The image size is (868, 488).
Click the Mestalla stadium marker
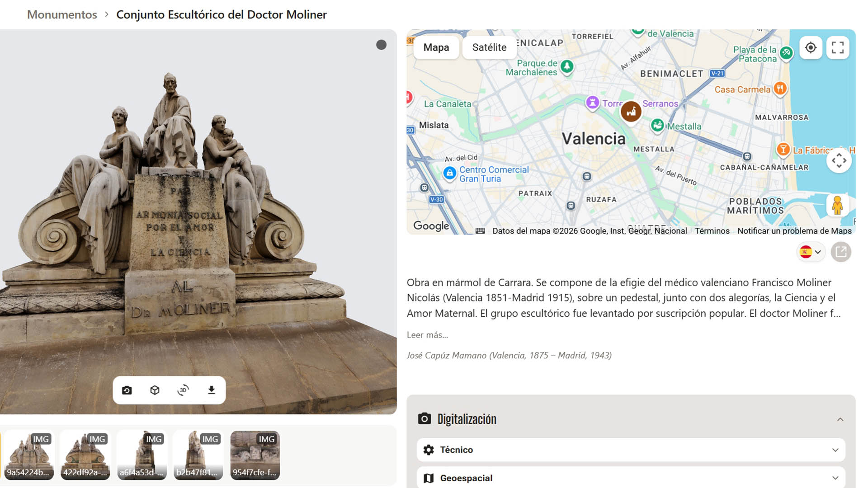658,125
